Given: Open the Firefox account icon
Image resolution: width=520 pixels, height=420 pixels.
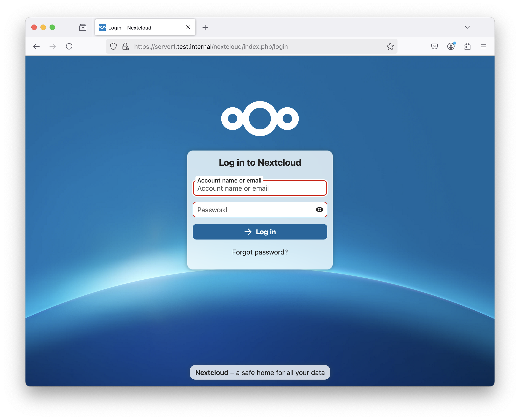Looking at the screenshot, I should tap(451, 47).
